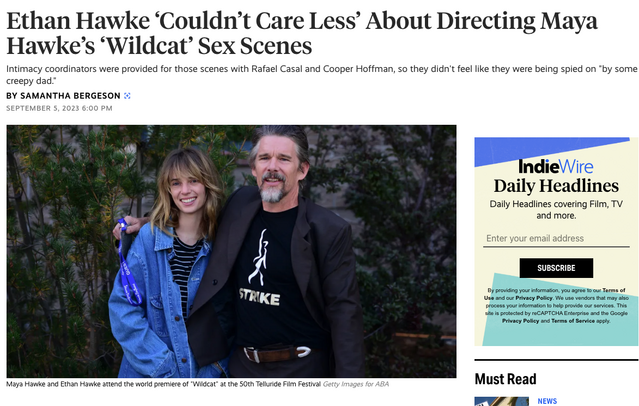Image resolution: width=639 pixels, height=406 pixels.
Task: Click the article headline about Ethan Hawke
Action: pyautogui.click(x=301, y=33)
